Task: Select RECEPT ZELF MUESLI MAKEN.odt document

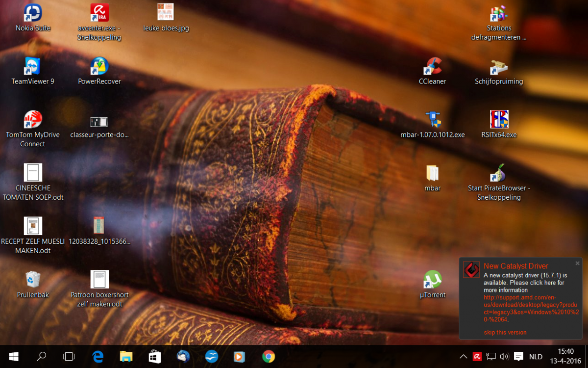Action: pos(33,226)
